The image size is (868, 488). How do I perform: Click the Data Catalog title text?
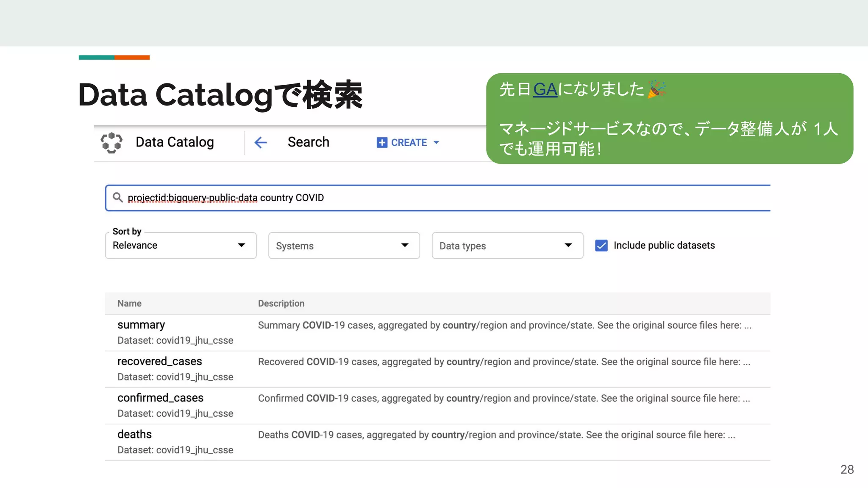tap(175, 142)
